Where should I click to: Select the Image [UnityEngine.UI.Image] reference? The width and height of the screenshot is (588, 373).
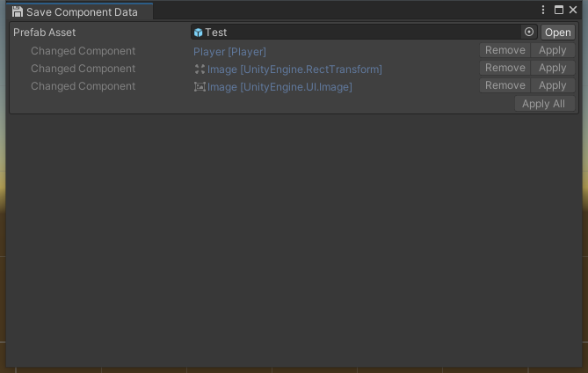273,87
